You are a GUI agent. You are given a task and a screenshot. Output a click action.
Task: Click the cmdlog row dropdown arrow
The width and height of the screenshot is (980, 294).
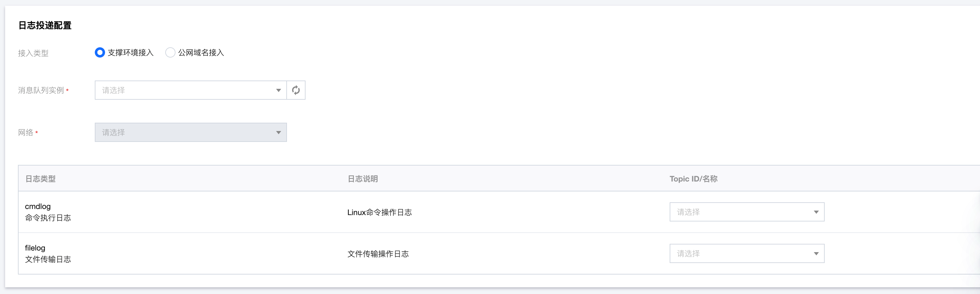pos(816,212)
